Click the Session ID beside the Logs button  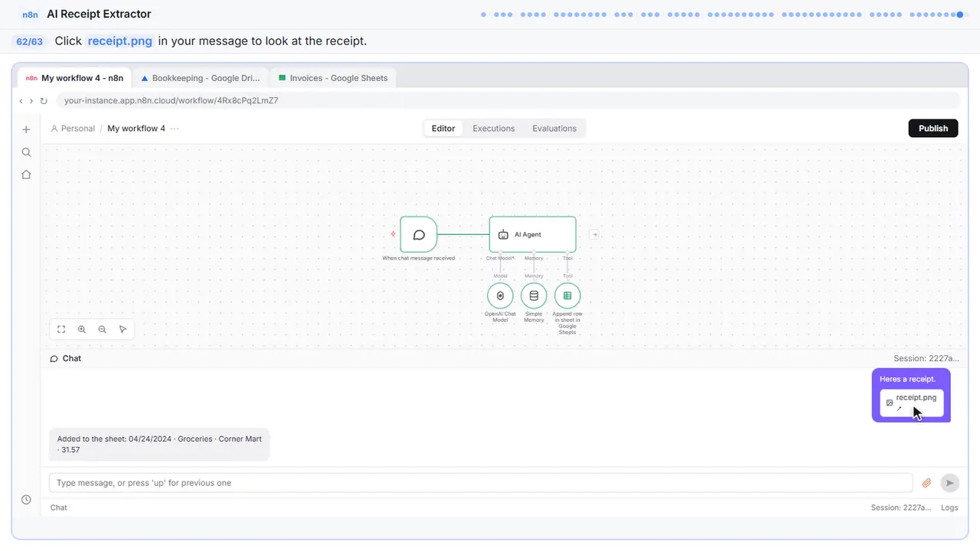click(901, 507)
